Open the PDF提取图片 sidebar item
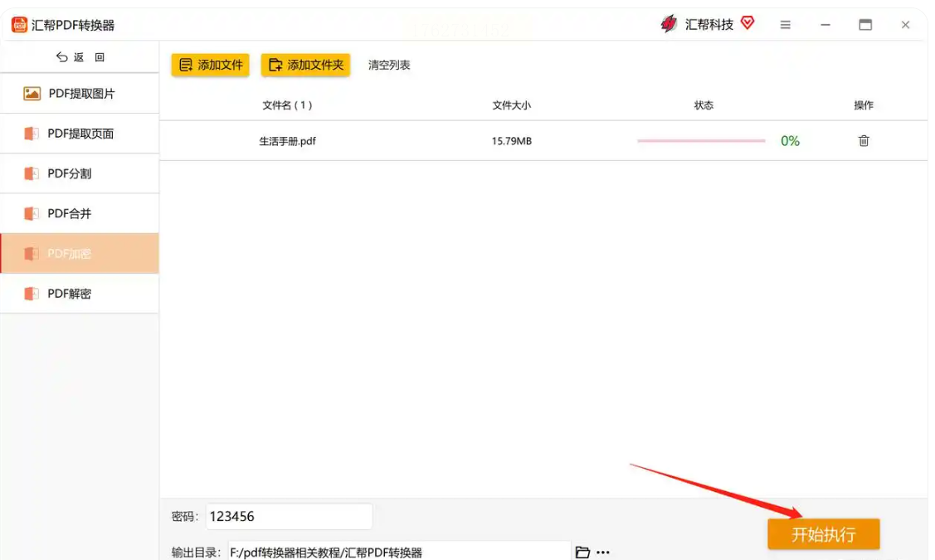Viewport: 935px width, 560px height. tap(80, 94)
